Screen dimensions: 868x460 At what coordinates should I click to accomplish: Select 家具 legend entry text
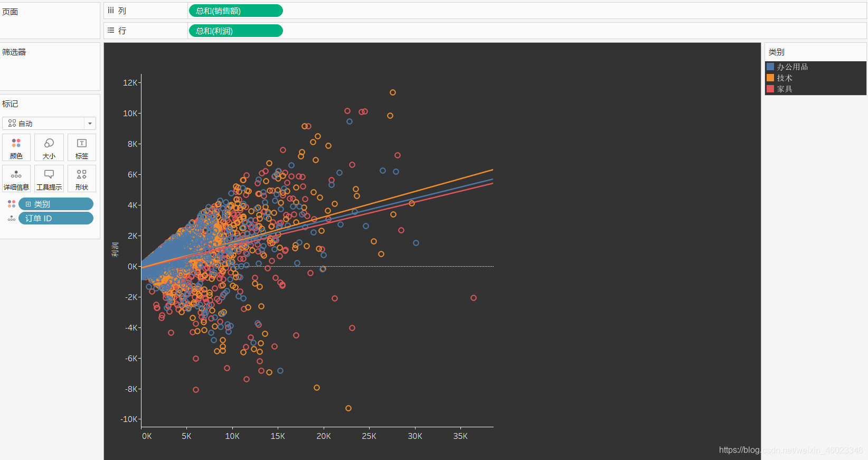pyautogui.click(x=785, y=89)
